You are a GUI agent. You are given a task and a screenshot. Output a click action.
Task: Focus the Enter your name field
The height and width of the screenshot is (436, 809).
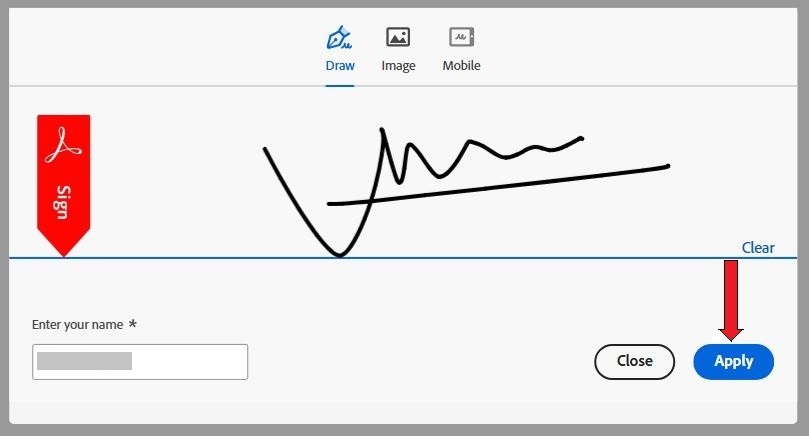point(140,362)
